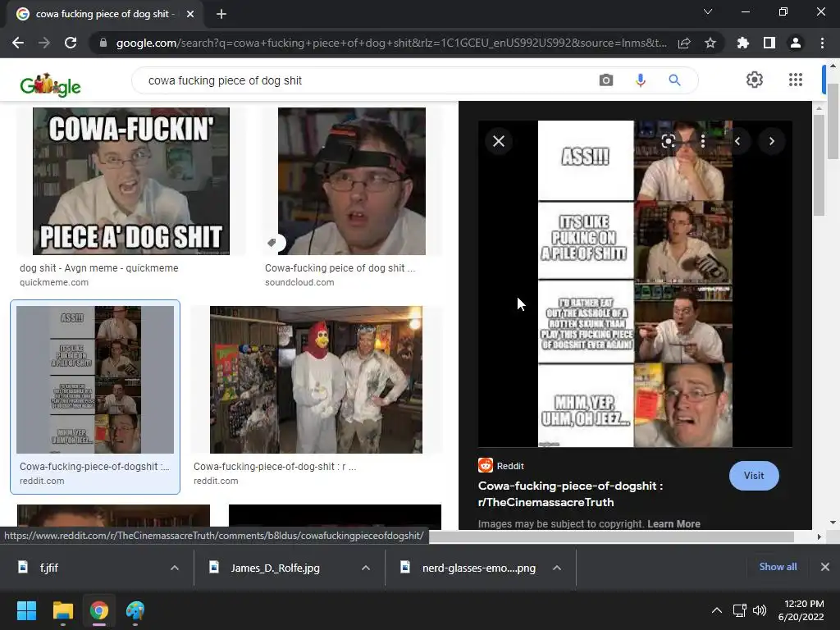The image size is (840, 630).
Task: Open Chrome three-dot menu
Action: point(822,43)
